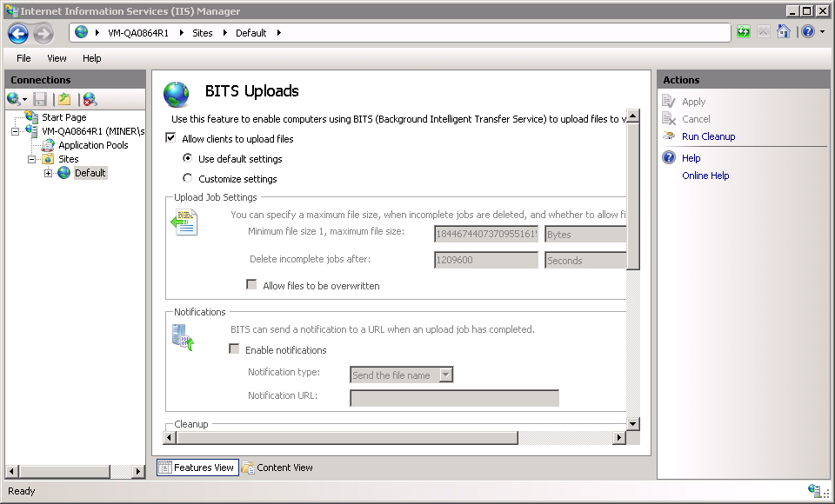Click the create new connection icon in Connections
The width and height of the screenshot is (835, 504).
click(13, 99)
